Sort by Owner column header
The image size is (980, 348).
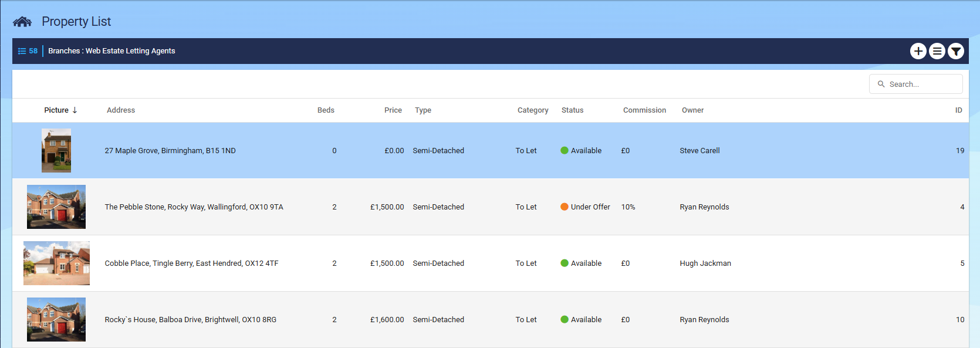point(692,110)
